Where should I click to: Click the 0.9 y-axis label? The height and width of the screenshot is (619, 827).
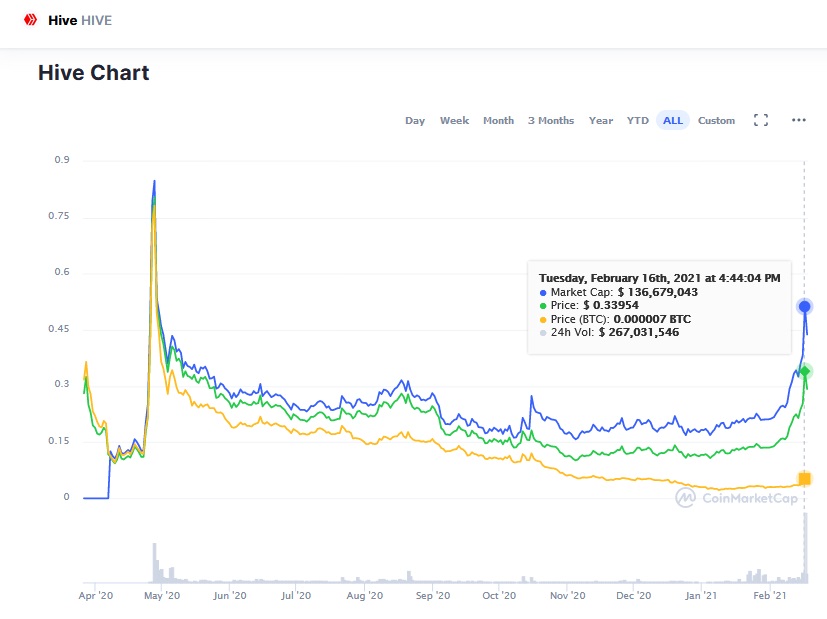pyautogui.click(x=62, y=160)
